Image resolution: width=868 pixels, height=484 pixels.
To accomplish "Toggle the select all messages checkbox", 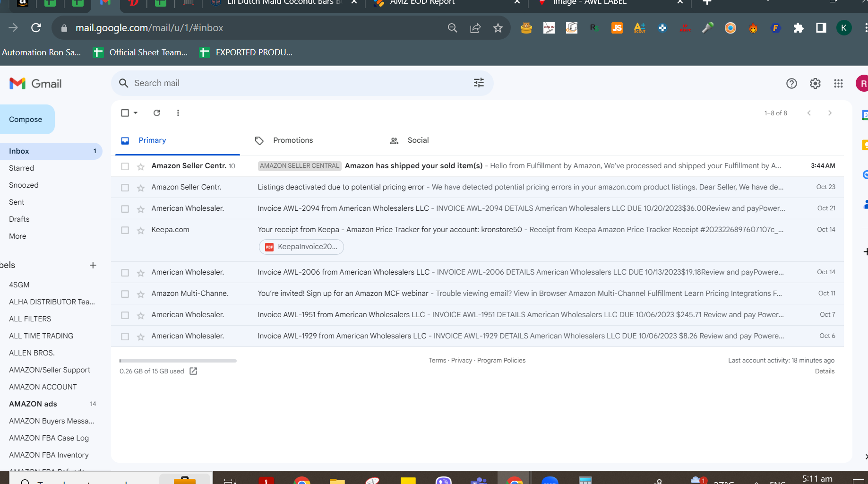I will [125, 113].
